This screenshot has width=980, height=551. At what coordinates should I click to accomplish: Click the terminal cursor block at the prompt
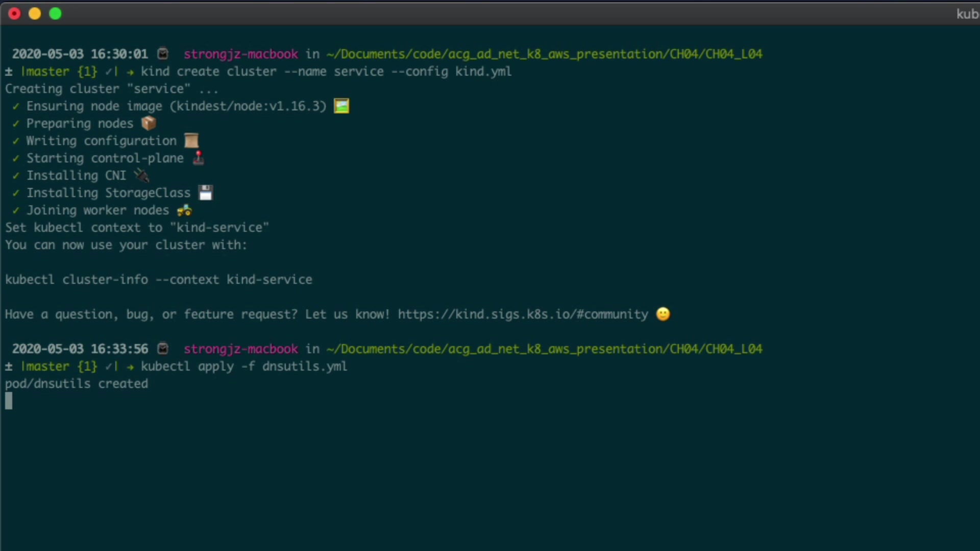(9, 401)
